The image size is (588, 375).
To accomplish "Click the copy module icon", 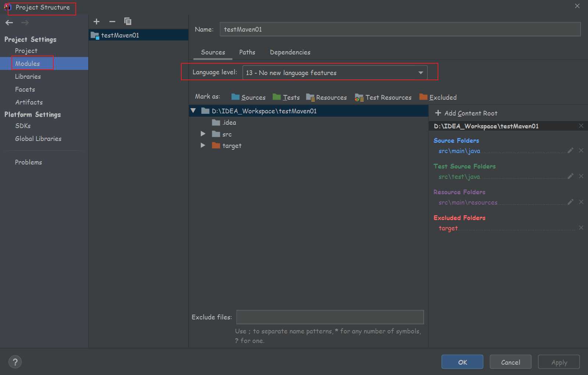I will point(128,22).
